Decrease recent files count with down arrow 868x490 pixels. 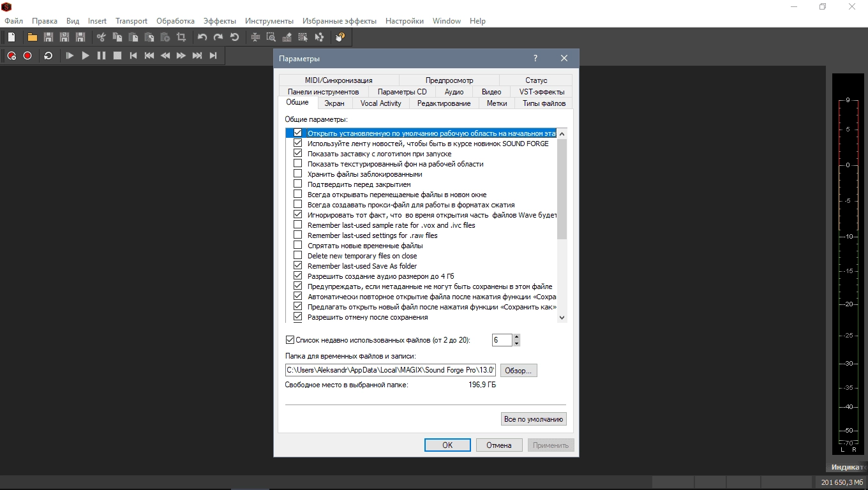pos(516,343)
